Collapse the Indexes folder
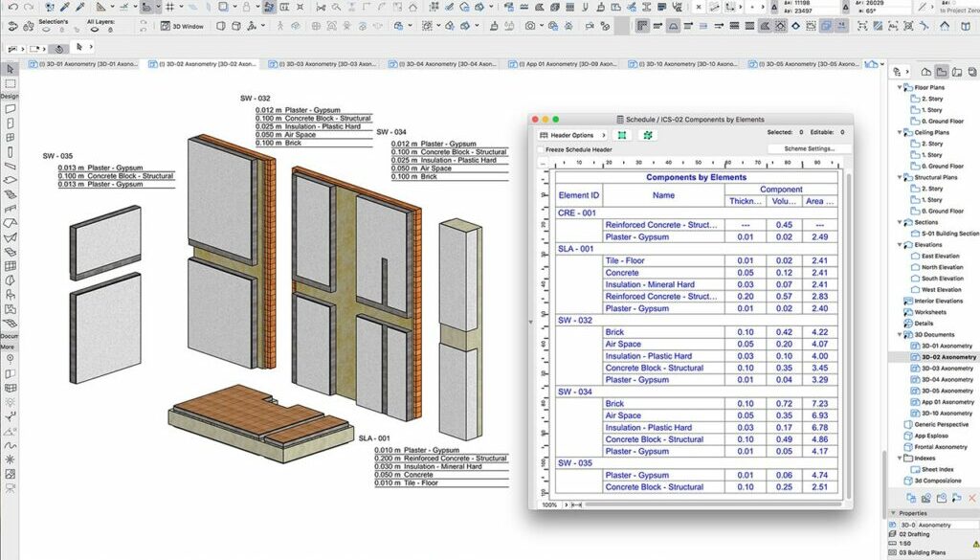 click(900, 459)
